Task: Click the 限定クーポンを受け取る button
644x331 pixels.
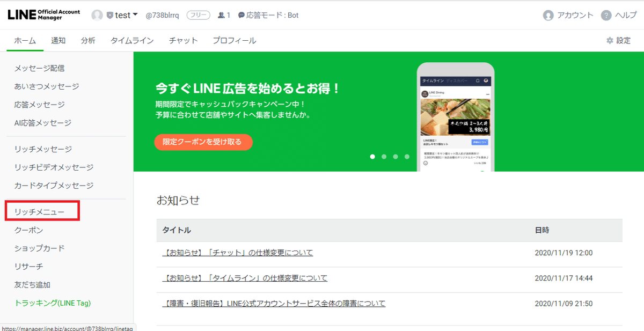Action: coord(203,142)
